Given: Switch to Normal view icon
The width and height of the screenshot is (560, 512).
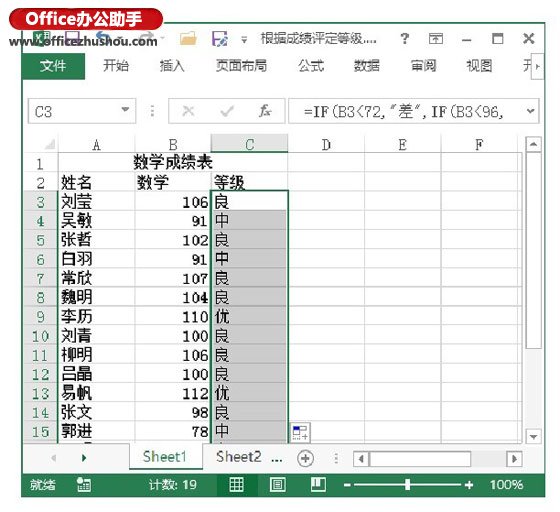Looking at the screenshot, I should (x=236, y=485).
